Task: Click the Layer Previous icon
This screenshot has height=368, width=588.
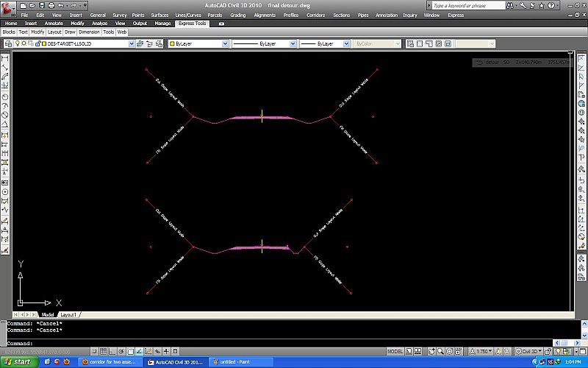Action: pyautogui.click(x=149, y=44)
